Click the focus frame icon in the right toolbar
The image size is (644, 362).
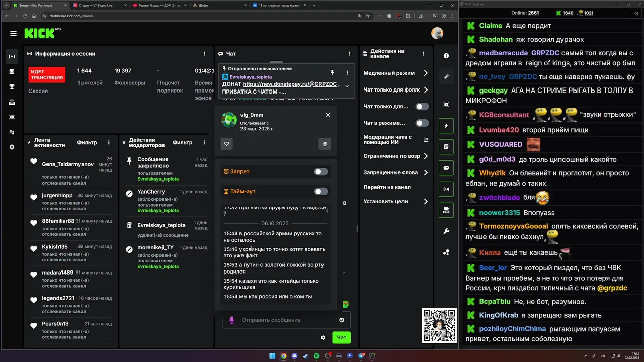point(446,105)
